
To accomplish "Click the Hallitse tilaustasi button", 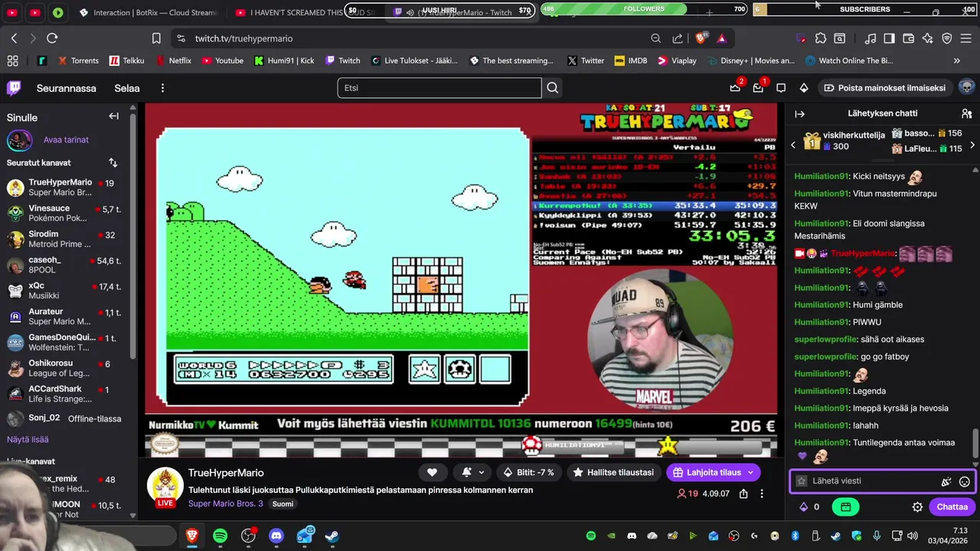I will click(x=612, y=472).
